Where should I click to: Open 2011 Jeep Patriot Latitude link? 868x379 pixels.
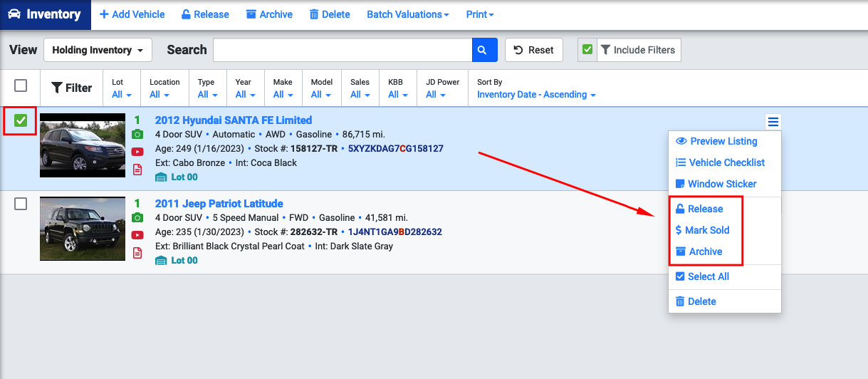coord(219,204)
